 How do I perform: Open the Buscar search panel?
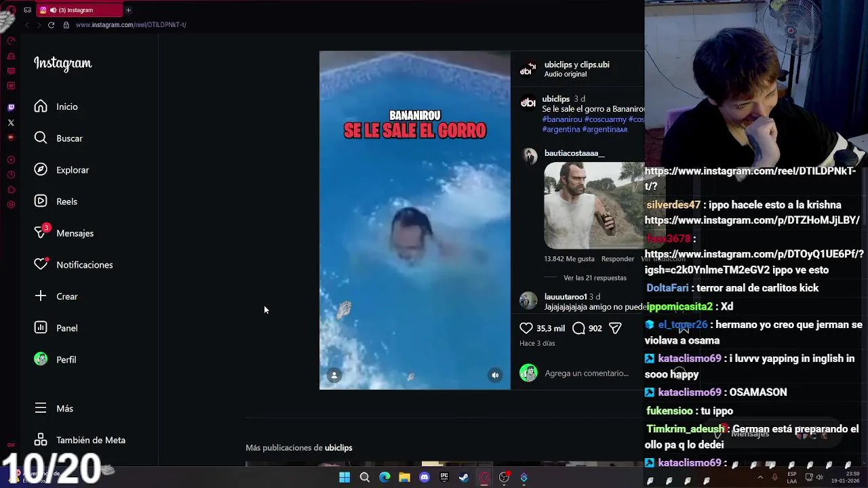pyautogui.click(x=58, y=138)
